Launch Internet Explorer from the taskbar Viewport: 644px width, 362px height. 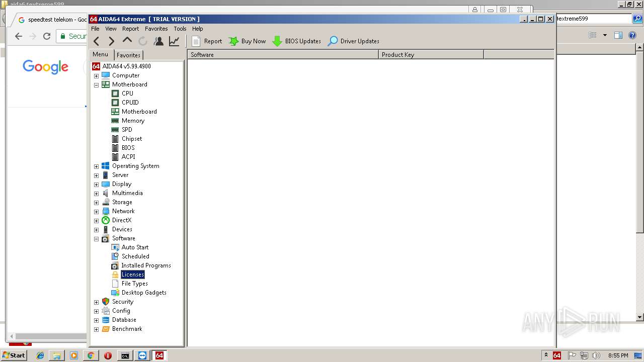click(x=40, y=355)
